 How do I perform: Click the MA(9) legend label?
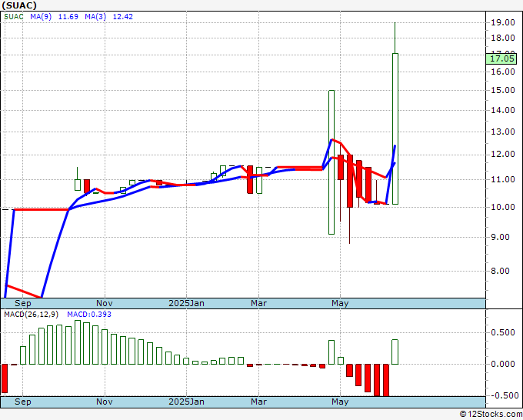[41, 17]
